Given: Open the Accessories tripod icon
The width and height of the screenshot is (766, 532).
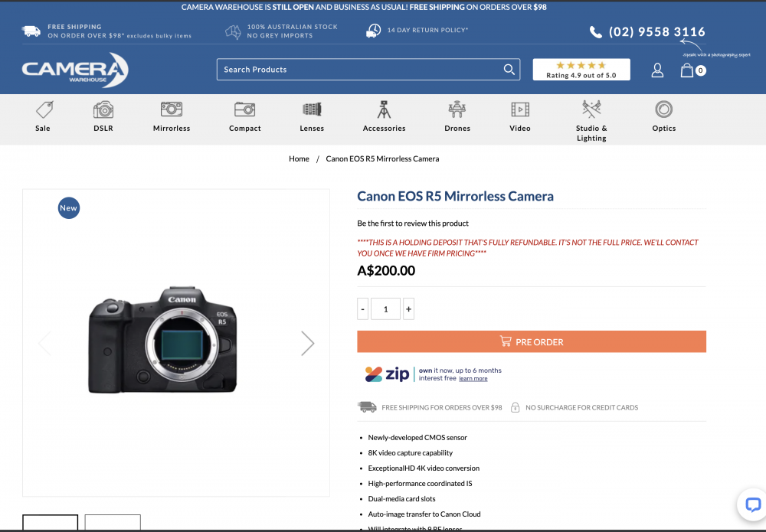Looking at the screenshot, I should (384, 109).
